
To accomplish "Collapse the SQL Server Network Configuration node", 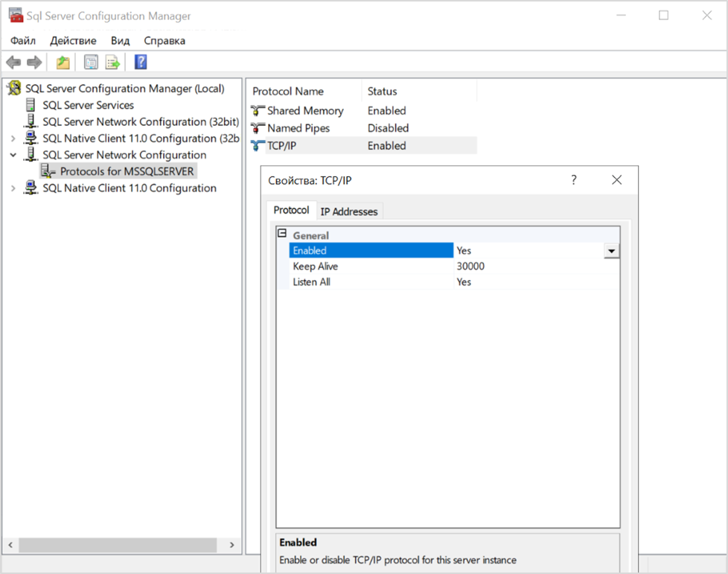I will tap(13, 155).
